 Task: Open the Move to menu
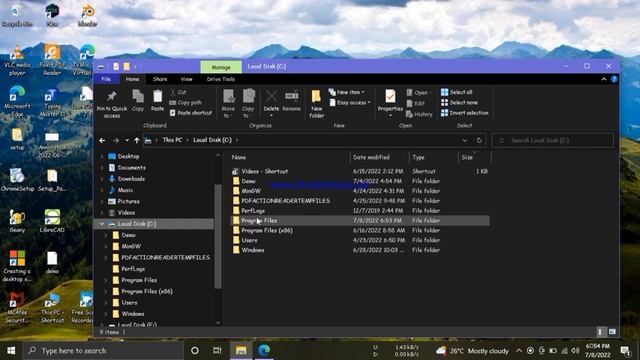coord(228,104)
